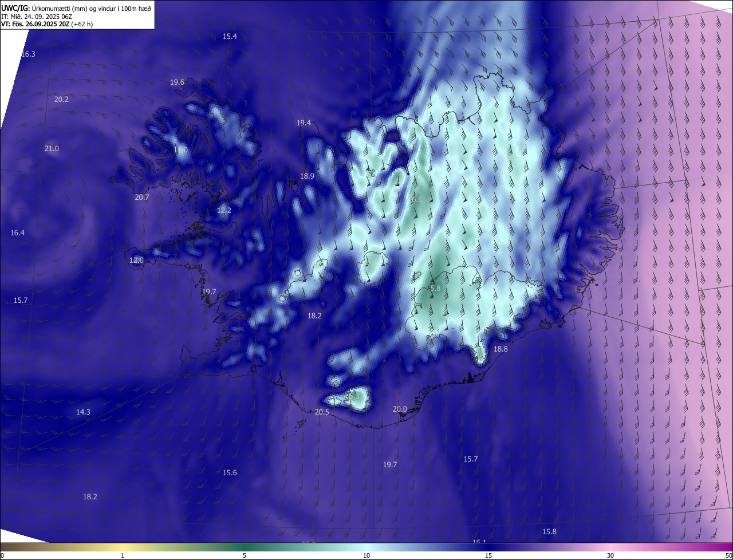Pick the 18.9 value label
This screenshot has width=733, height=560.
tap(307, 176)
